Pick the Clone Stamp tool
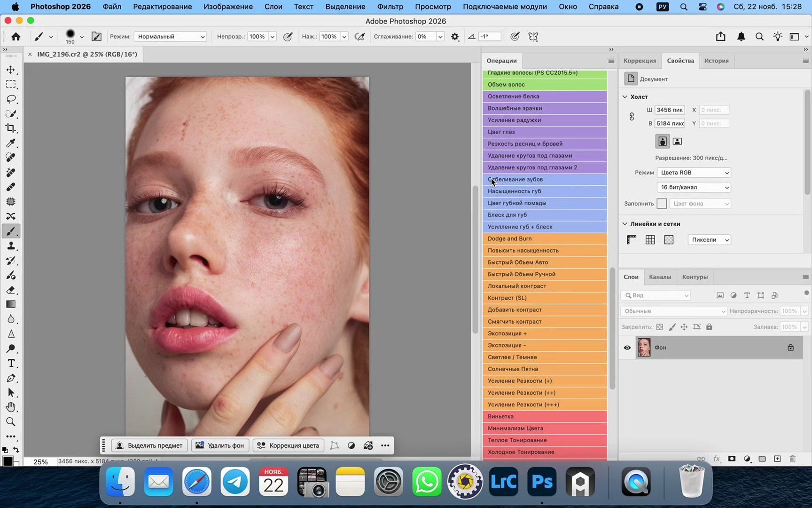This screenshot has width=812, height=508. pyautogui.click(x=11, y=246)
